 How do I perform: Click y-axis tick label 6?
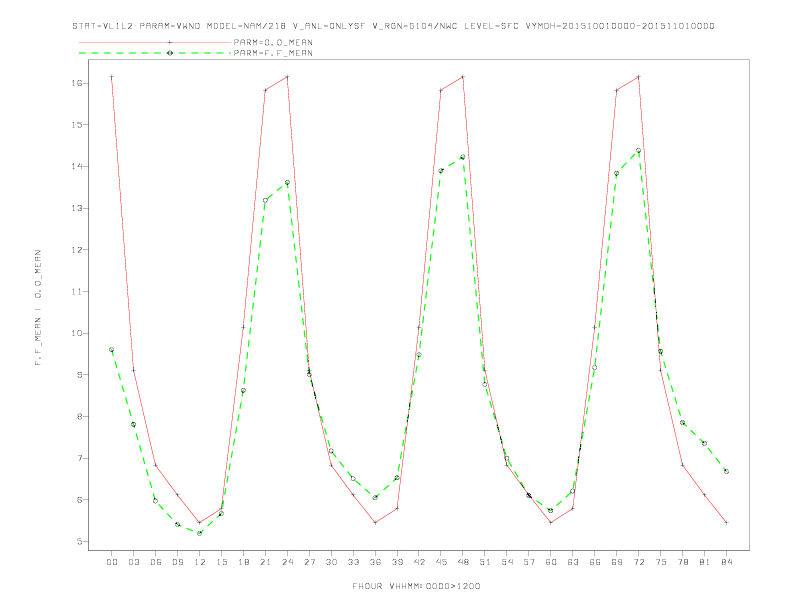tap(80, 500)
